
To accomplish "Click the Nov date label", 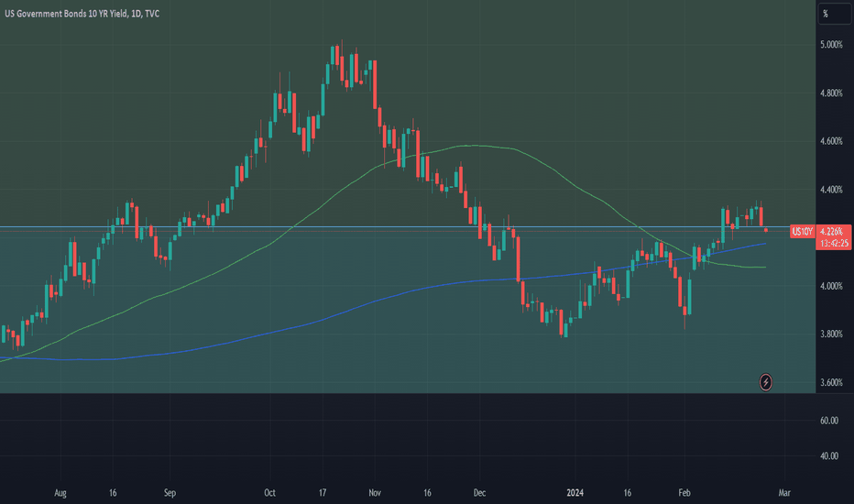I will (375, 493).
